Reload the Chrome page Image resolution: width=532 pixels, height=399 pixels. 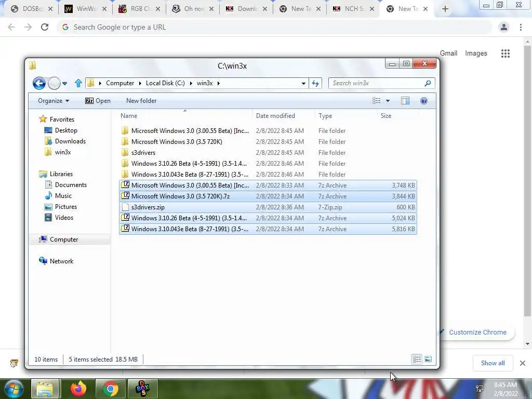[x=45, y=27]
